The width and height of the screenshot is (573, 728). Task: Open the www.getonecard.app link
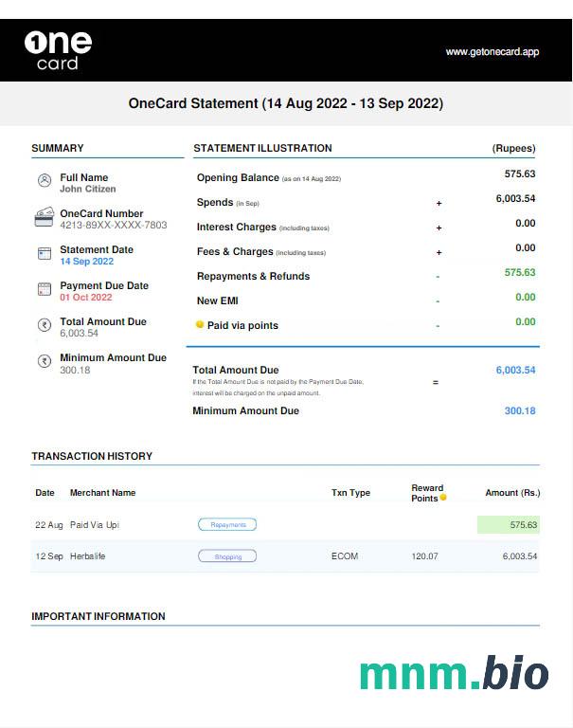point(492,52)
